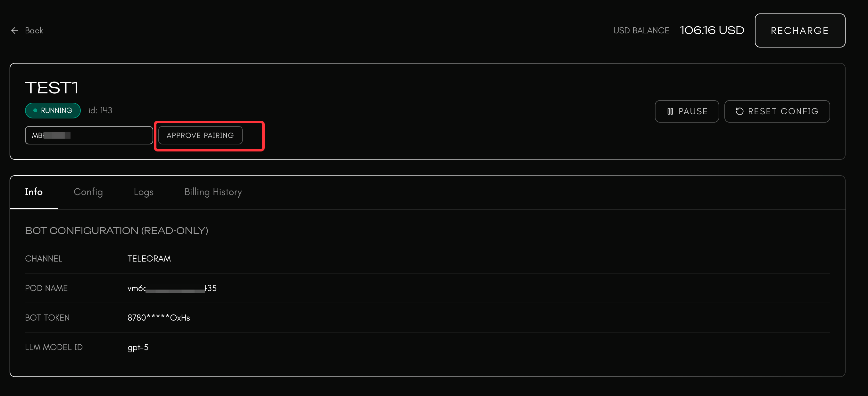Click the pod name value
The height and width of the screenshot is (396, 868).
tap(172, 288)
